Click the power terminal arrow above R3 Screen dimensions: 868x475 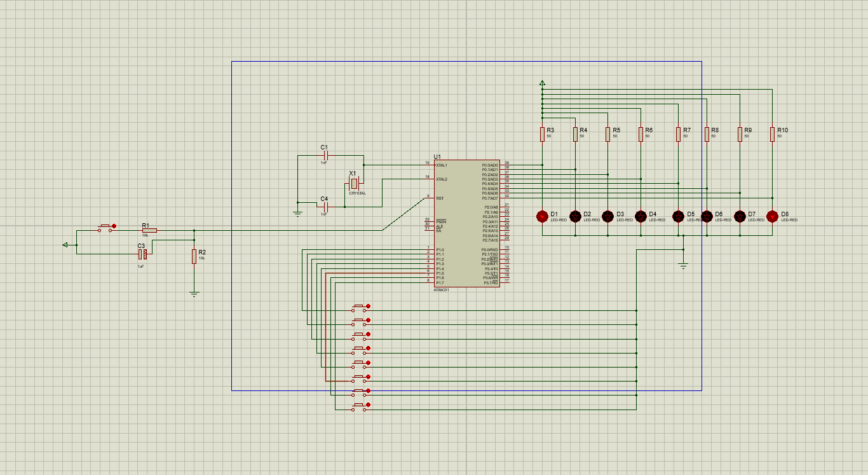542,83
